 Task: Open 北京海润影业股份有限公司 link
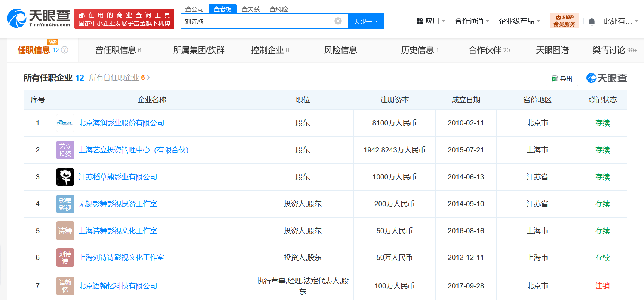tap(122, 123)
